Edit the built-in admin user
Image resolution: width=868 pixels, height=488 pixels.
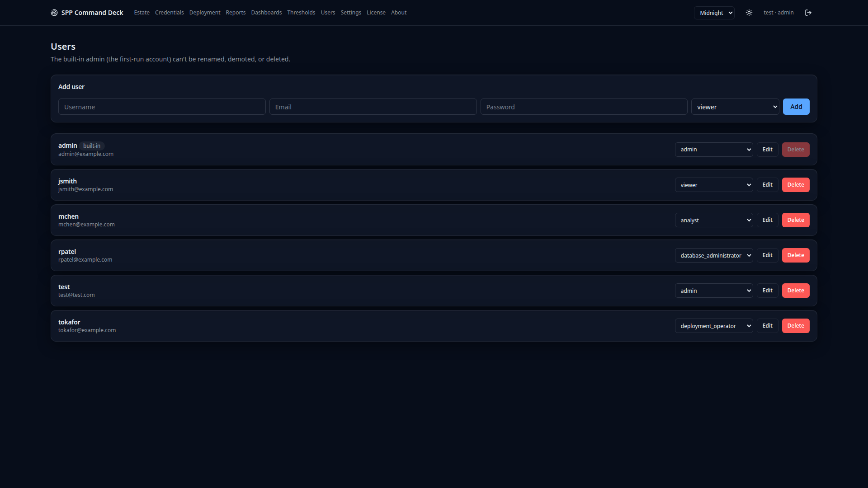[768, 150]
